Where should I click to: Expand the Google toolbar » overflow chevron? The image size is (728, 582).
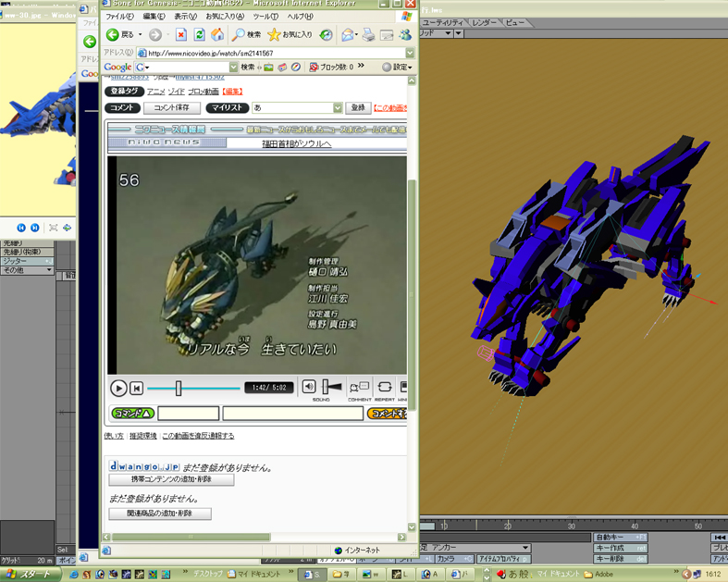coord(361,66)
